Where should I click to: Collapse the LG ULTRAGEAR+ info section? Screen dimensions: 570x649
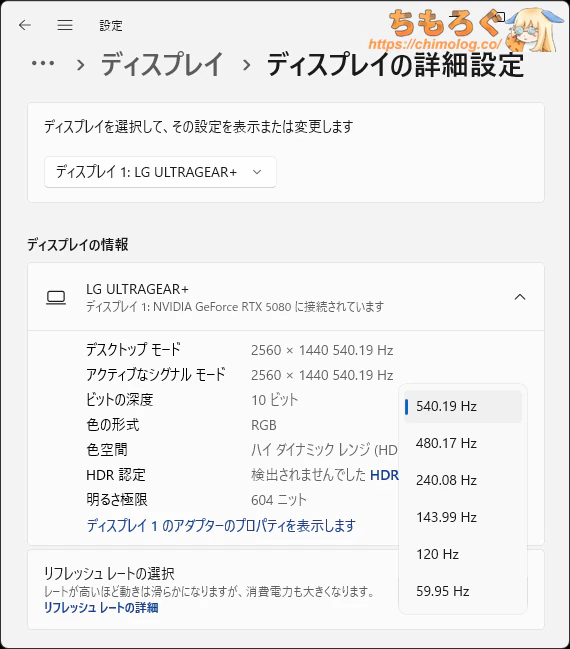[520, 297]
